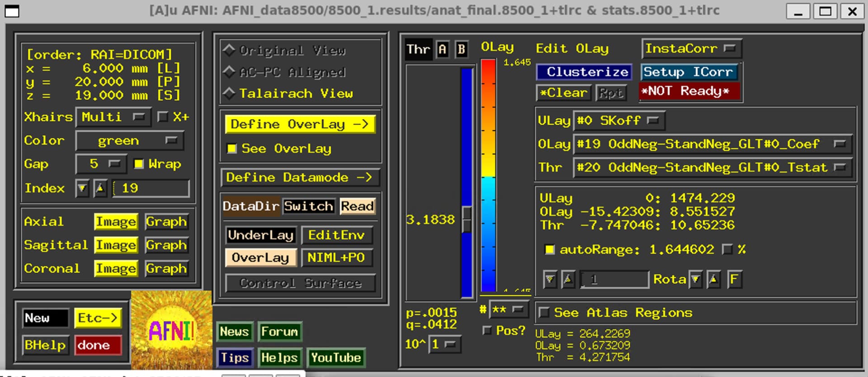The width and height of the screenshot is (868, 377).
Task: Open the InstaCorr dropdown
Action: (x=691, y=49)
